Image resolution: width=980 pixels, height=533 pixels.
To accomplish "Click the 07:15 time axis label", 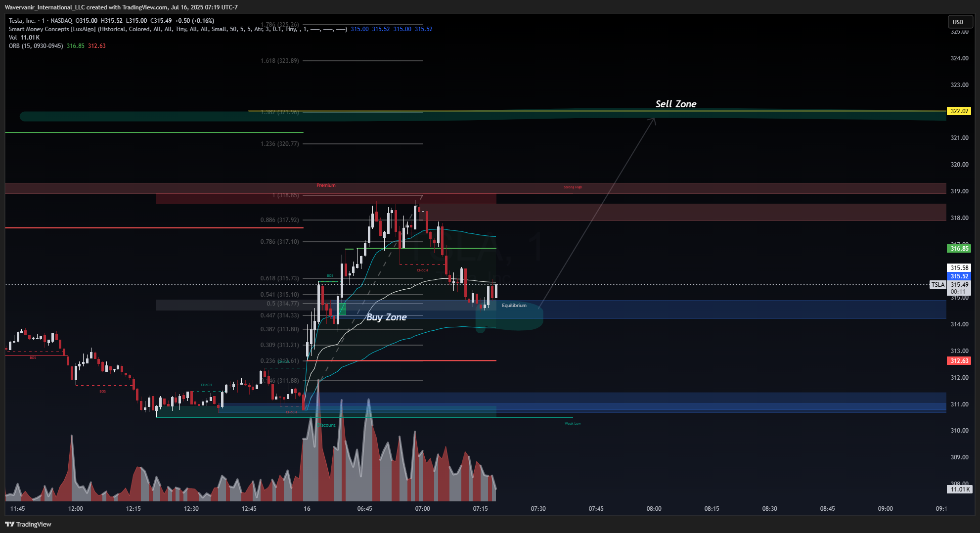I will click(481, 509).
